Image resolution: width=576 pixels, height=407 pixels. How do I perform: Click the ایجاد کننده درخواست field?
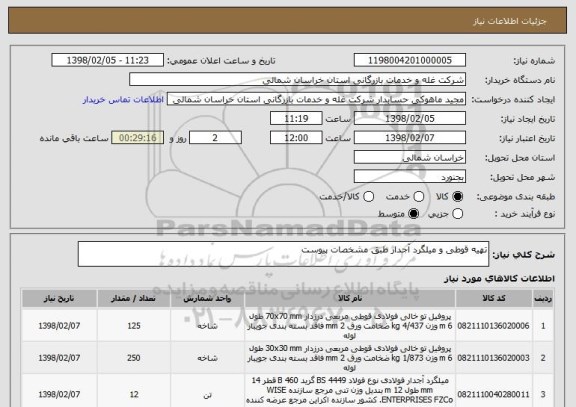click(x=316, y=99)
